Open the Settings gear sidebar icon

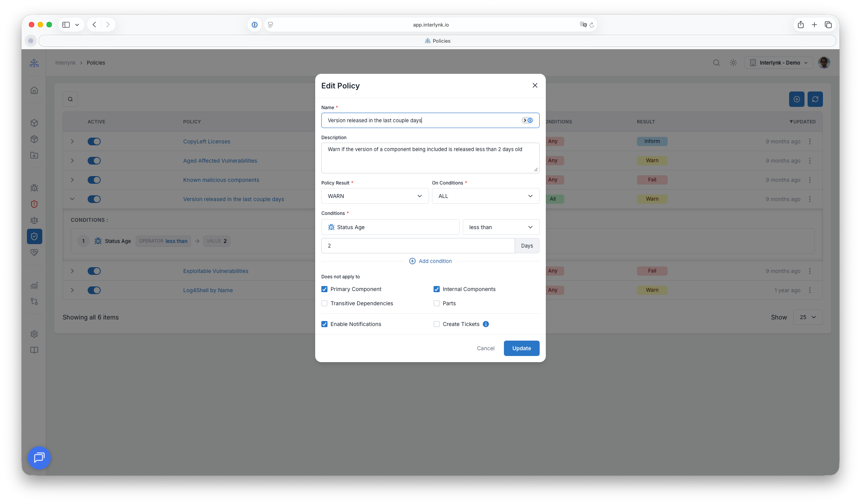tap(34, 334)
